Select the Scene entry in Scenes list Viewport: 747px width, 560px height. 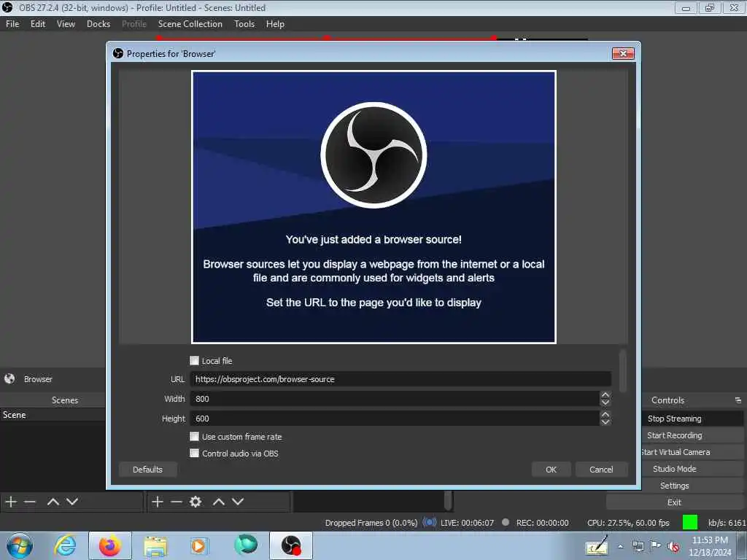pos(53,415)
